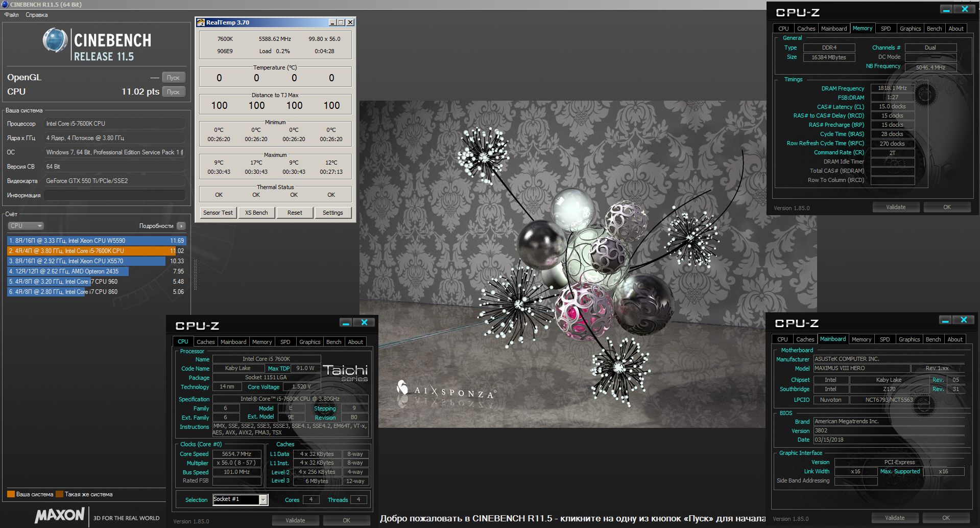Click the RealTemp Sensor Test button
The width and height of the screenshot is (980, 528).
click(218, 213)
